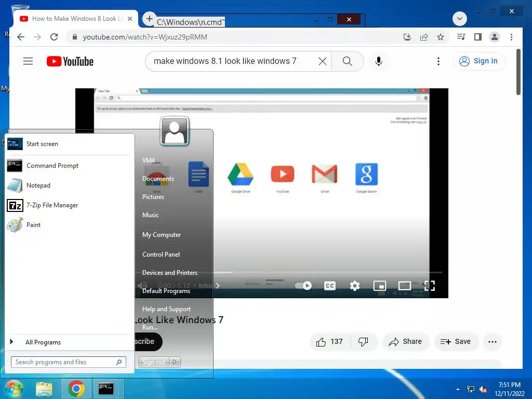This screenshot has height=399, width=532.
Task: Show hidden tray icons arrow
Action: (458, 389)
